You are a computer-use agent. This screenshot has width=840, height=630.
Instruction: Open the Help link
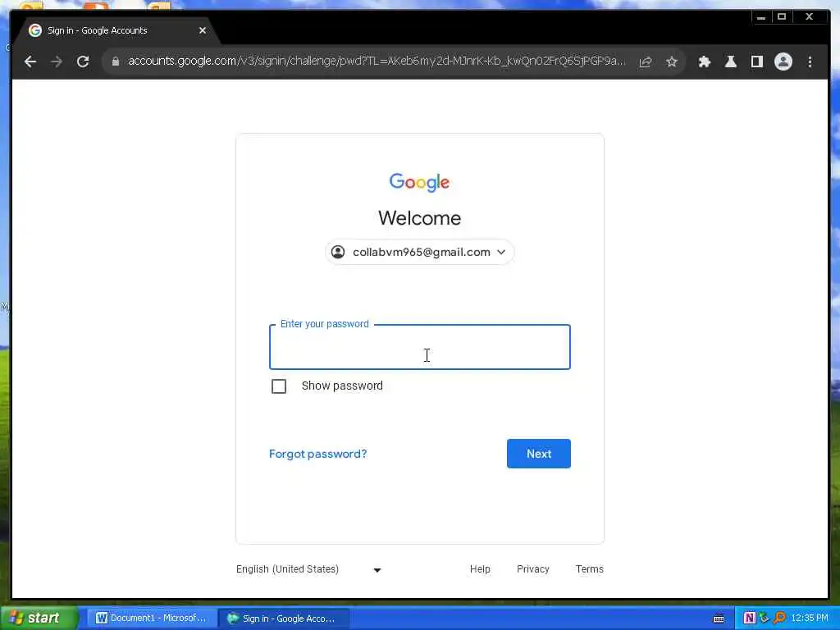click(x=480, y=569)
